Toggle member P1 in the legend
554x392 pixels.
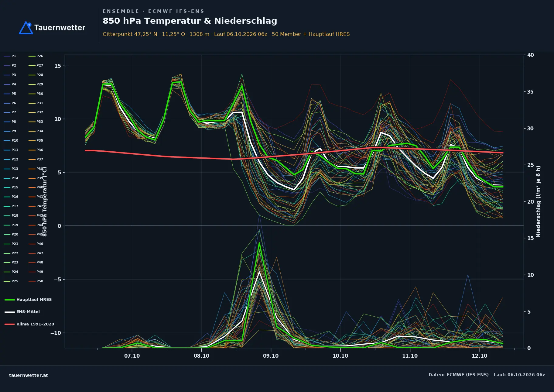10,56
